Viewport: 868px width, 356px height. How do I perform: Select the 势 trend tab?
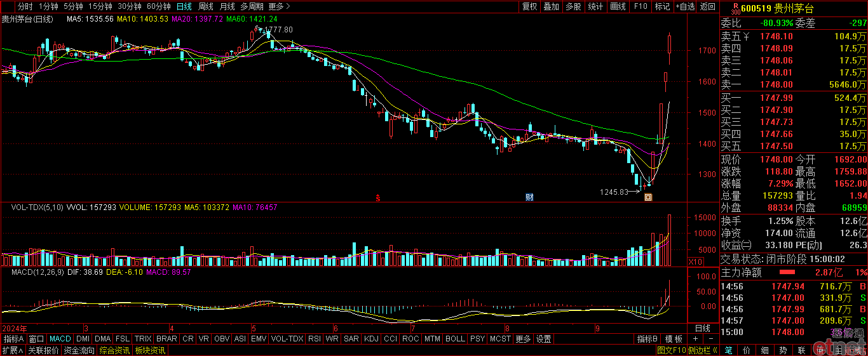coord(783,350)
